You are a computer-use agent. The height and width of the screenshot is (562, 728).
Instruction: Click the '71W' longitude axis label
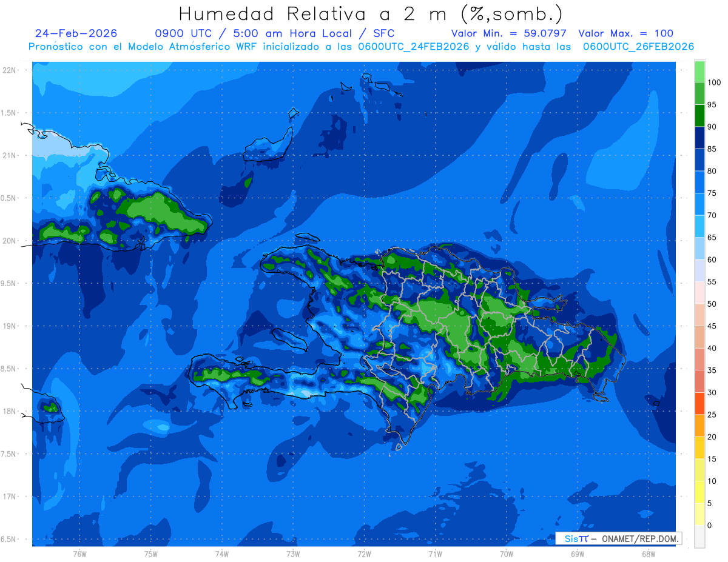click(435, 554)
